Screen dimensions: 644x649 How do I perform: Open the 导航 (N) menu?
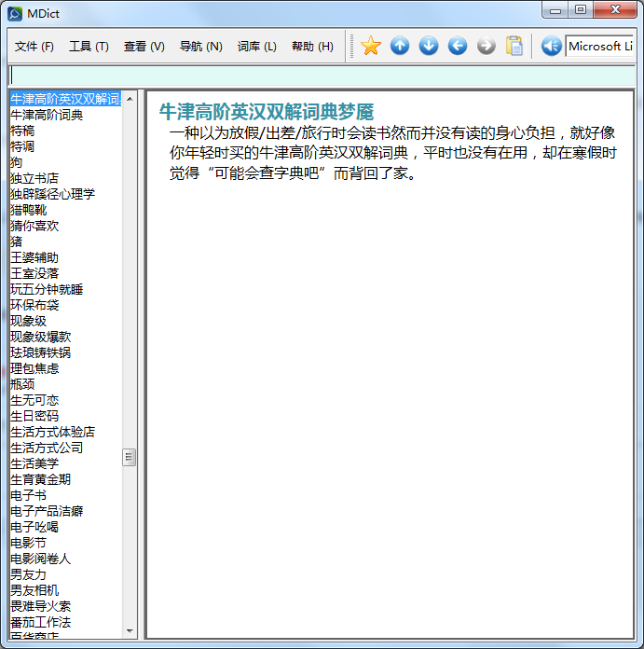tap(200, 47)
